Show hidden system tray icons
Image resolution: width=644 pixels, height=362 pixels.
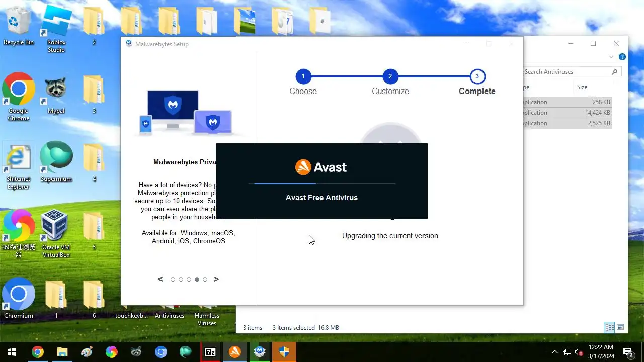click(554, 352)
